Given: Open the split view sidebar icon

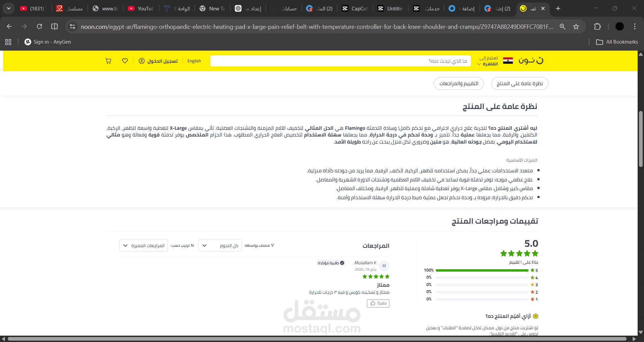Looking at the screenshot, I should point(54,26).
